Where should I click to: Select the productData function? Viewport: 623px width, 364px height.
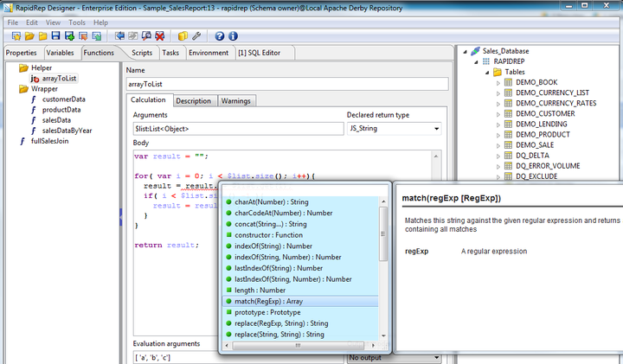pos(61,110)
